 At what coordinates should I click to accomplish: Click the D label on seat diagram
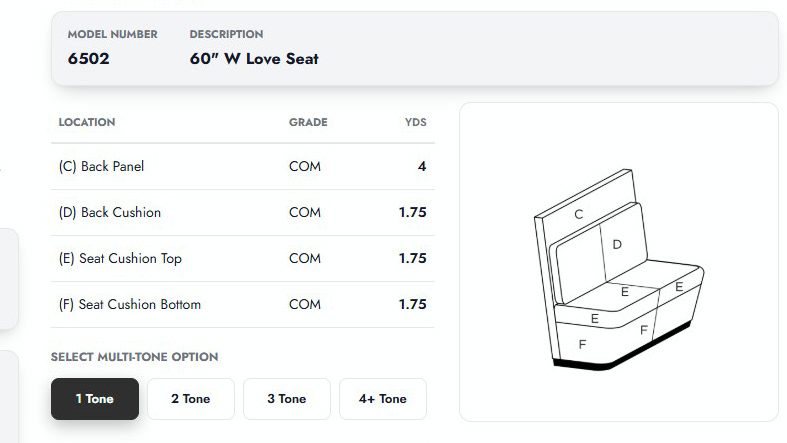coord(617,244)
